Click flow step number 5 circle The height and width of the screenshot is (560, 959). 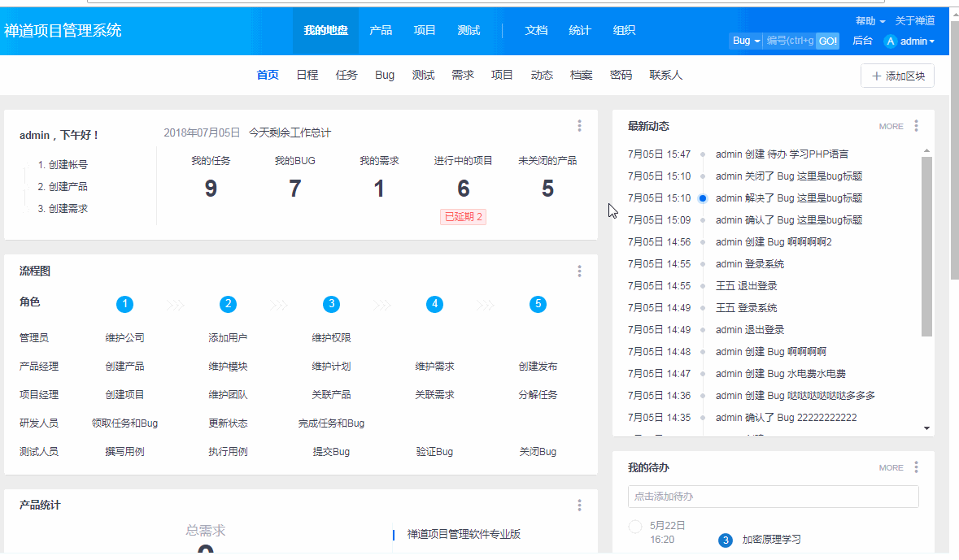click(538, 304)
